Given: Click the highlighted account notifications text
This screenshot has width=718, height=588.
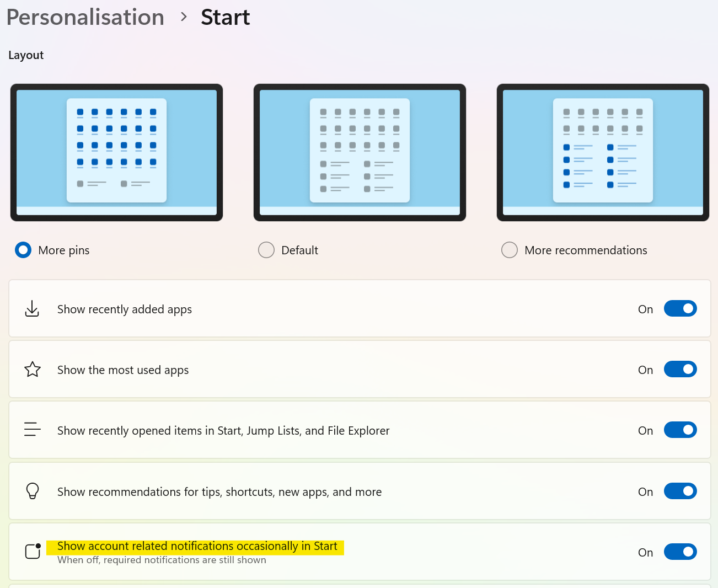Looking at the screenshot, I should [197, 547].
